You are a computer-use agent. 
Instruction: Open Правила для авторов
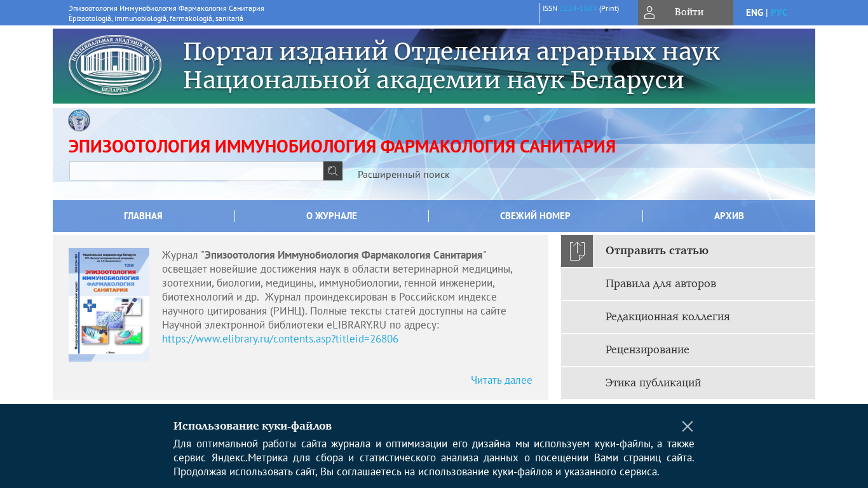click(x=688, y=284)
